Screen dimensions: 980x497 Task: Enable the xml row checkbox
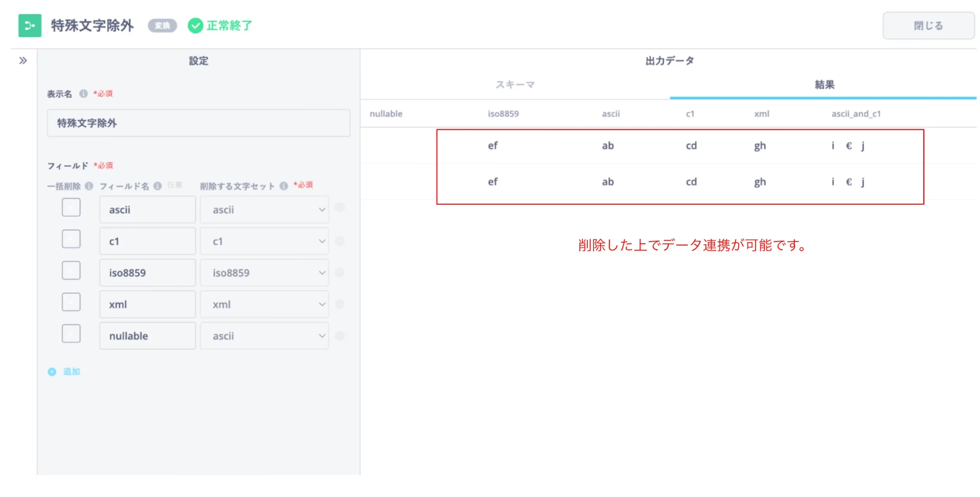point(71,302)
